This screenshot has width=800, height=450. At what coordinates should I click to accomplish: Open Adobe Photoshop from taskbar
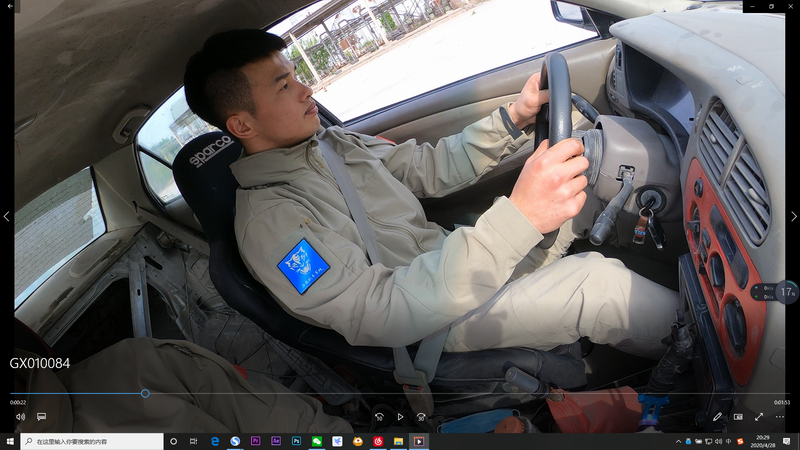coord(297,441)
